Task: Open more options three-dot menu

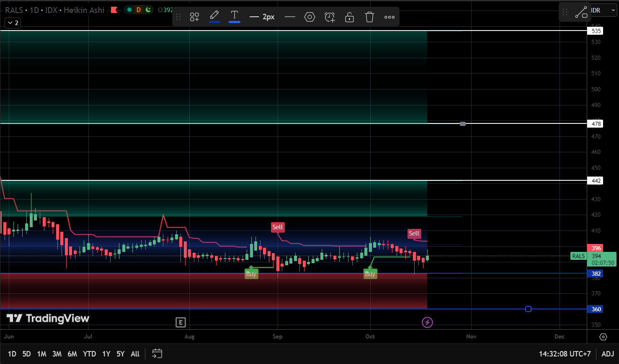Action: [389, 17]
